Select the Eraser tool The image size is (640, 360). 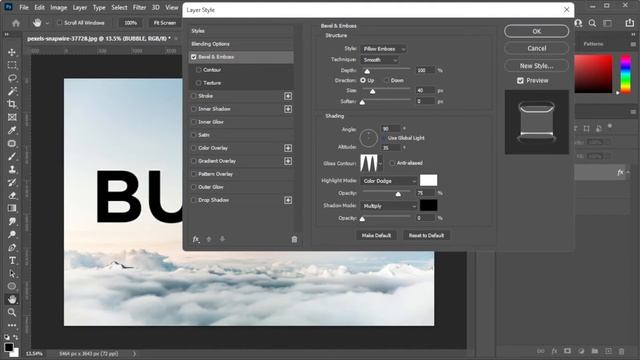pyautogui.click(x=12, y=195)
